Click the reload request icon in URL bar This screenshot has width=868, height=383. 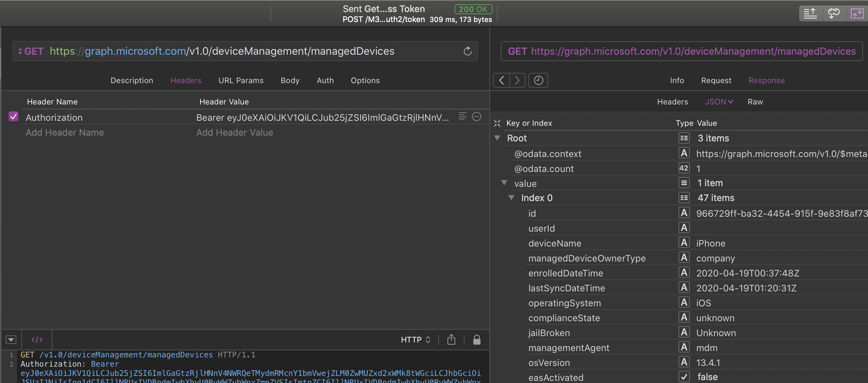tap(468, 51)
